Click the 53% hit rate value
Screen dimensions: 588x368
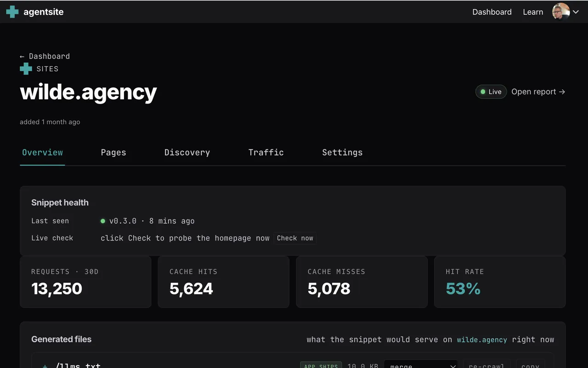point(463,288)
